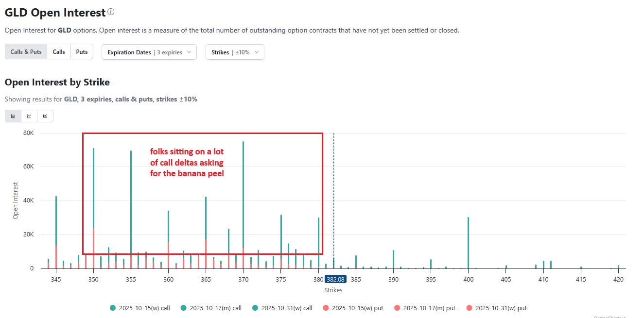The height and width of the screenshot is (318, 644).
Task: Show only Puts
Action: point(82,52)
